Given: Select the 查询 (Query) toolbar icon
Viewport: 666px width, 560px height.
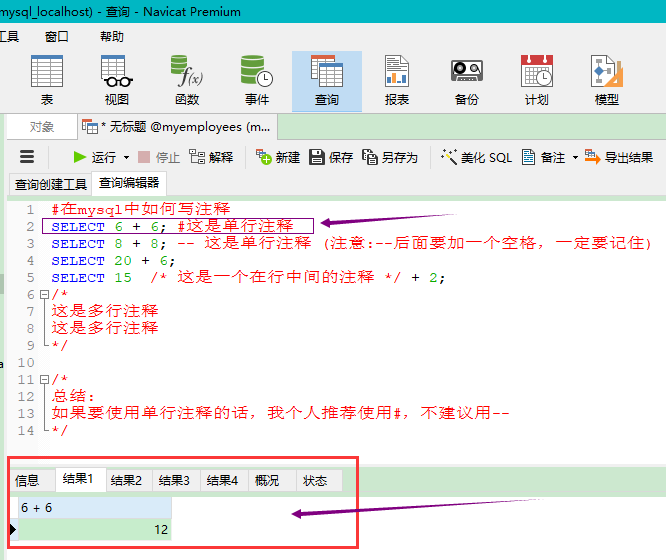Looking at the screenshot, I should pyautogui.click(x=327, y=81).
